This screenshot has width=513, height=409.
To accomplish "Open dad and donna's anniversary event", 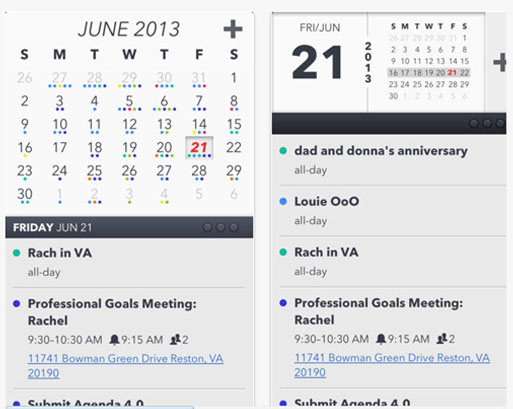I will [x=392, y=160].
